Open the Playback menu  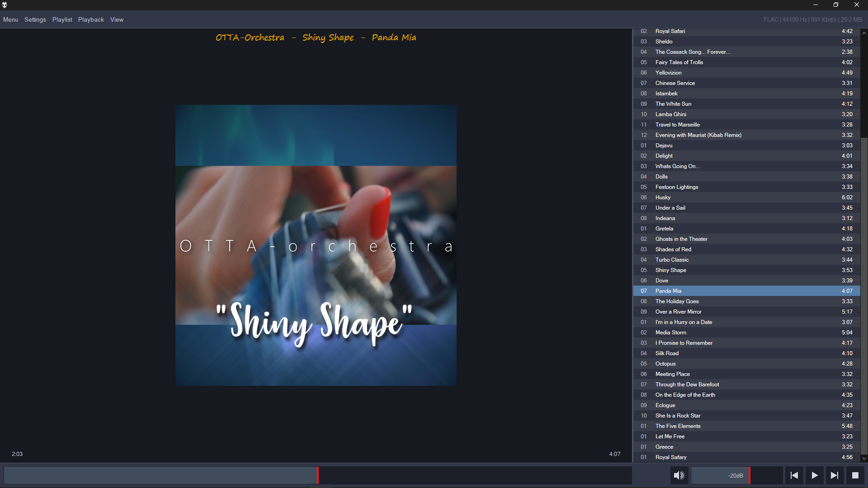coord(91,19)
